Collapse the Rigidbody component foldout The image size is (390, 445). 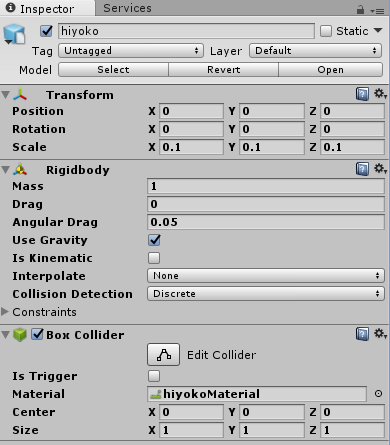click(5, 170)
